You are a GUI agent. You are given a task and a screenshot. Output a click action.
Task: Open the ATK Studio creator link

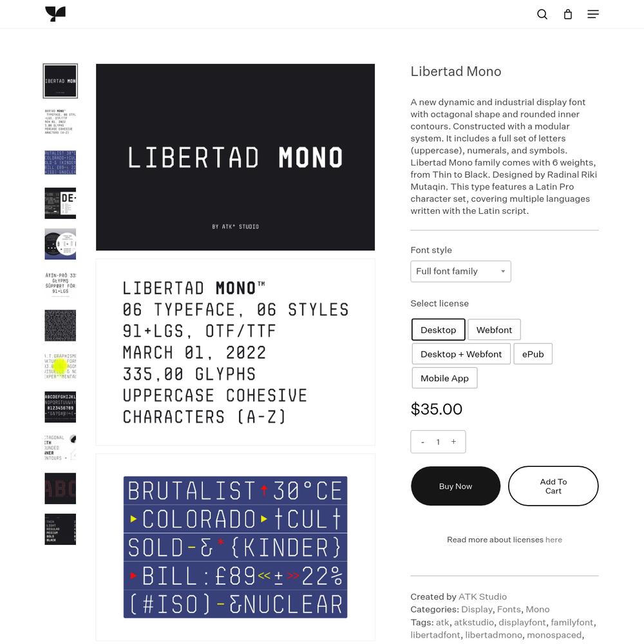(x=482, y=597)
